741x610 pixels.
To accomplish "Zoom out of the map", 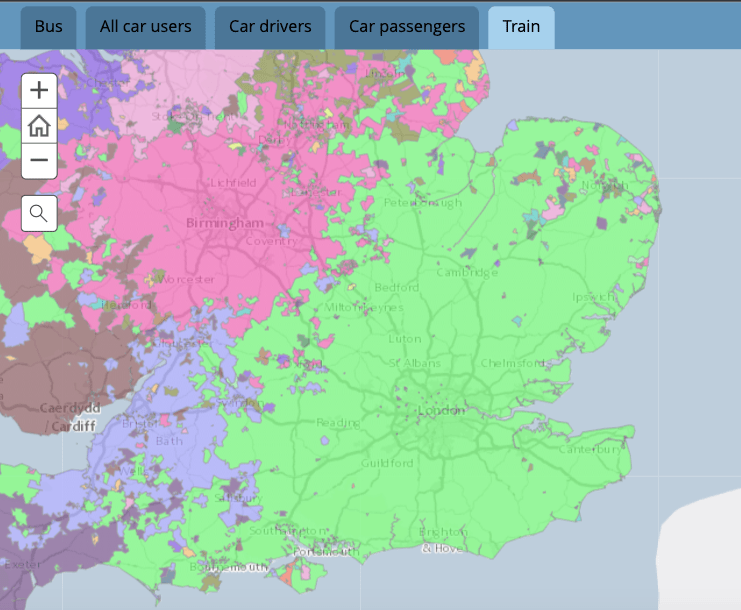I will (39, 160).
